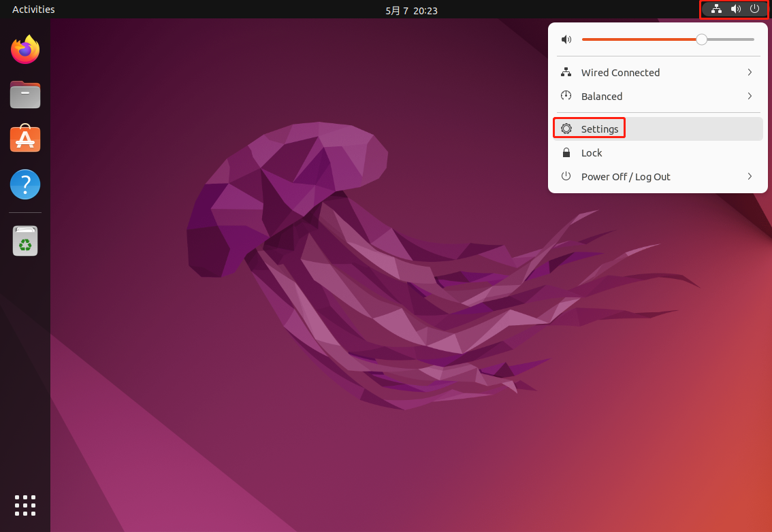Click the Settings gear icon

click(566, 129)
